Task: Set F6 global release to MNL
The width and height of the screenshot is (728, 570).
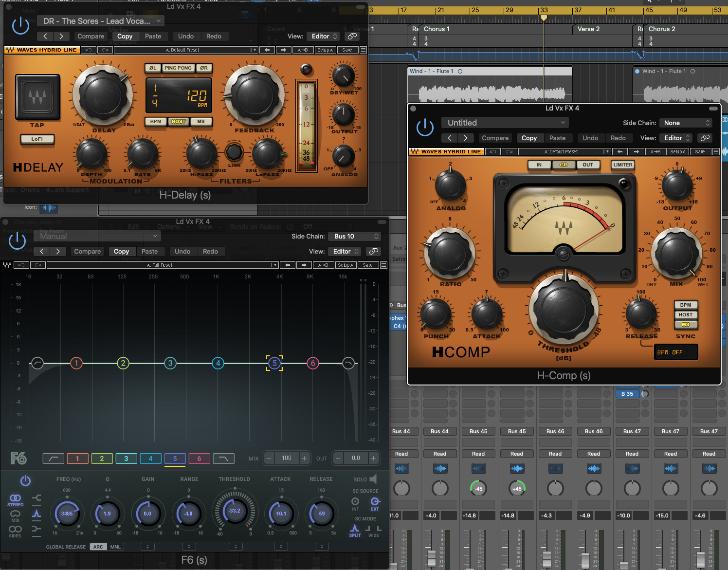Action: coord(115,547)
